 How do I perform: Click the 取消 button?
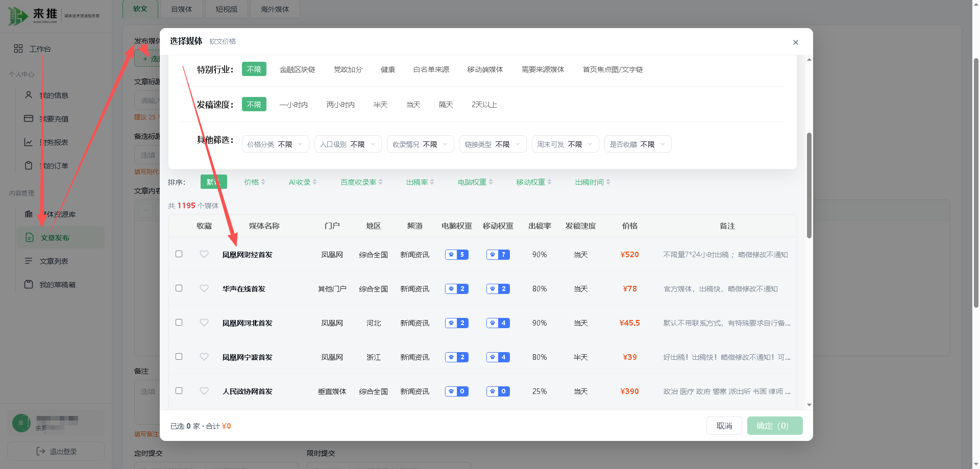pos(724,426)
